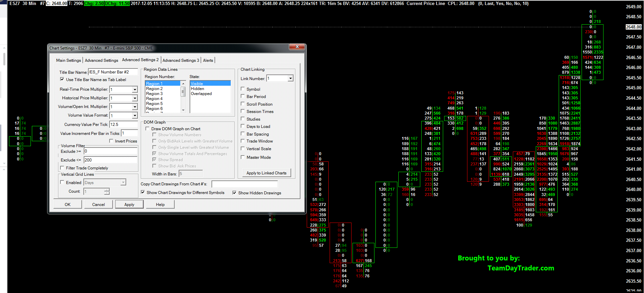Viewport: 644px width, 293px height.
Task: Open the Volume Value Format dropdown
Action: click(x=135, y=115)
